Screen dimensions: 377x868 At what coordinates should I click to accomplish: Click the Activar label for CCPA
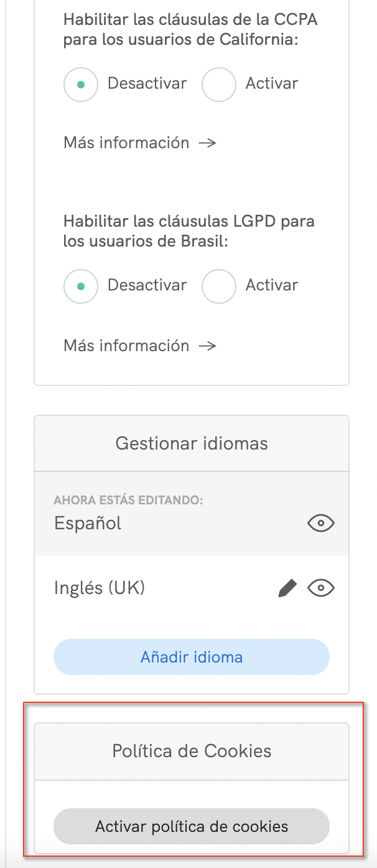tap(272, 83)
